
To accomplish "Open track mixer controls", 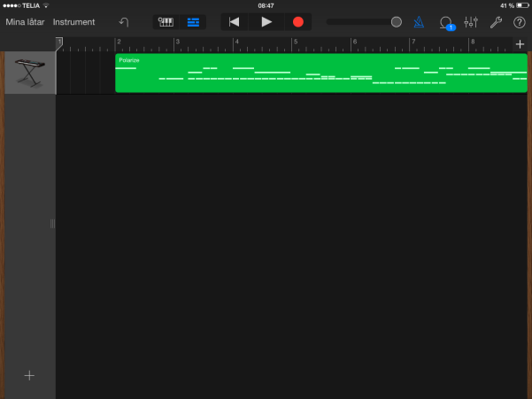I will click(471, 22).
